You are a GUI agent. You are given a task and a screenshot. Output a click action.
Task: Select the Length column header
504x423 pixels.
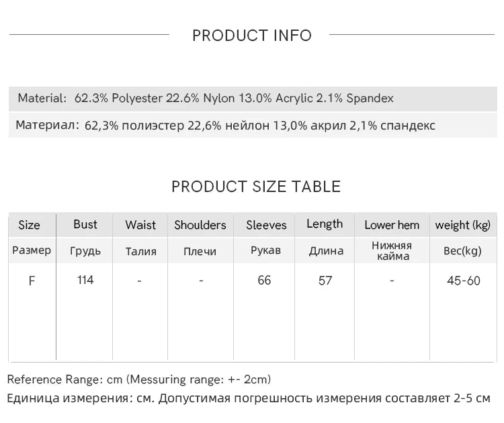click(325, 224)
